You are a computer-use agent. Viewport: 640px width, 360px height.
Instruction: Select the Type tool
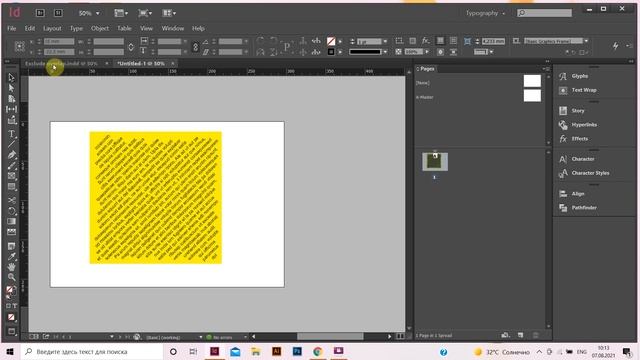pyautogui.click(x=11, y=134)
